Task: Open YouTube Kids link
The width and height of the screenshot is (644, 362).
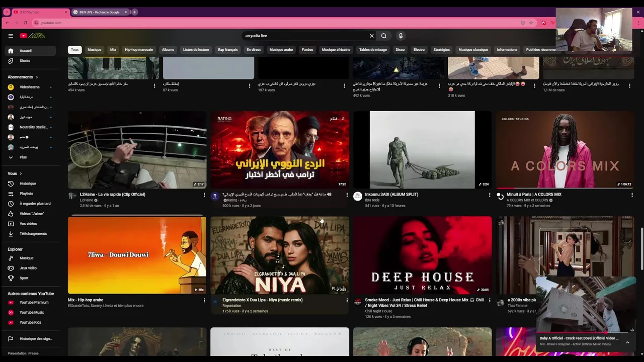Action: click(31, 322)
